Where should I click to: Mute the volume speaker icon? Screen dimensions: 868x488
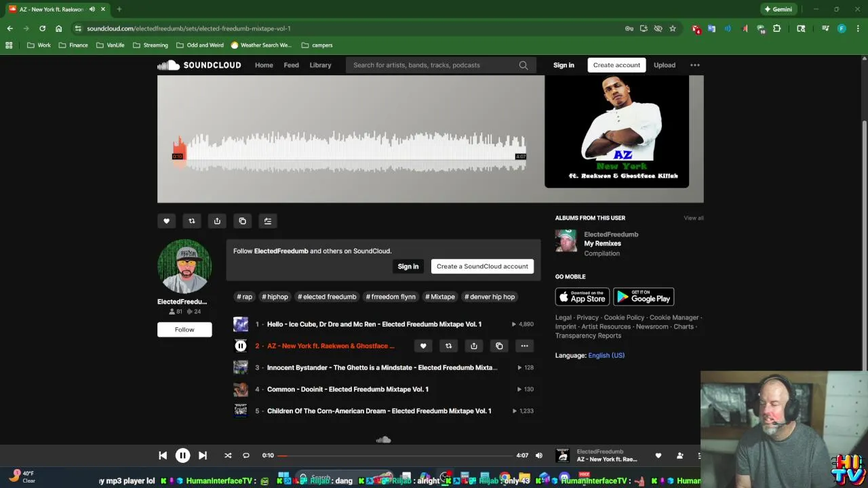[539, 455]
